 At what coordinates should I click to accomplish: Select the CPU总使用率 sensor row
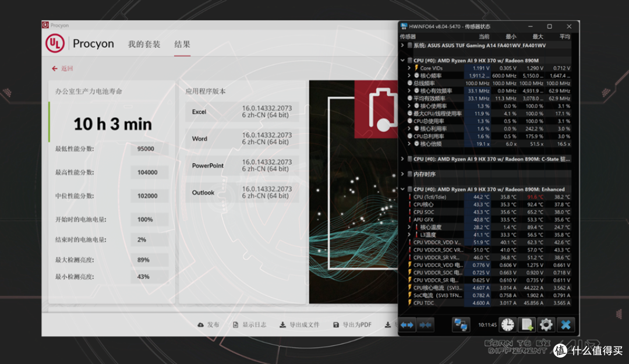pos(489,121)
